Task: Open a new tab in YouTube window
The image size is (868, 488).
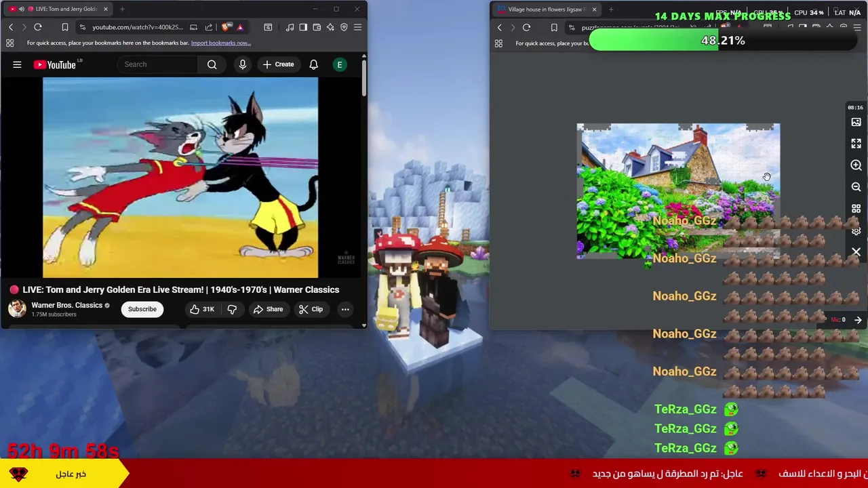Action: tap(122, 9)
